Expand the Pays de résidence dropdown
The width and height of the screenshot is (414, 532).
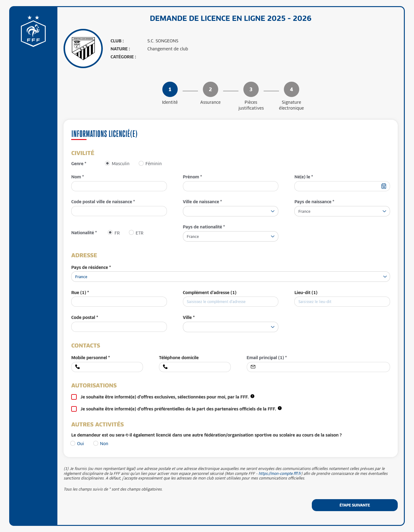tap(230, 277)
